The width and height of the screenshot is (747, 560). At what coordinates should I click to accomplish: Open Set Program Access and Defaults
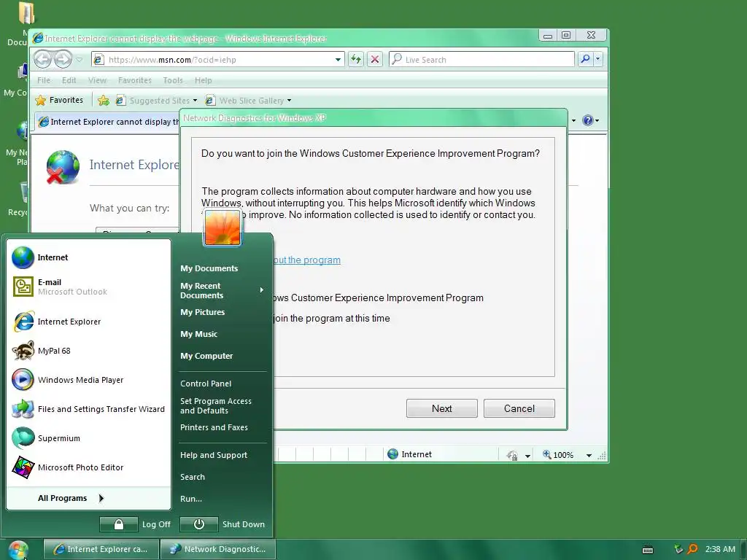(216, 405)
